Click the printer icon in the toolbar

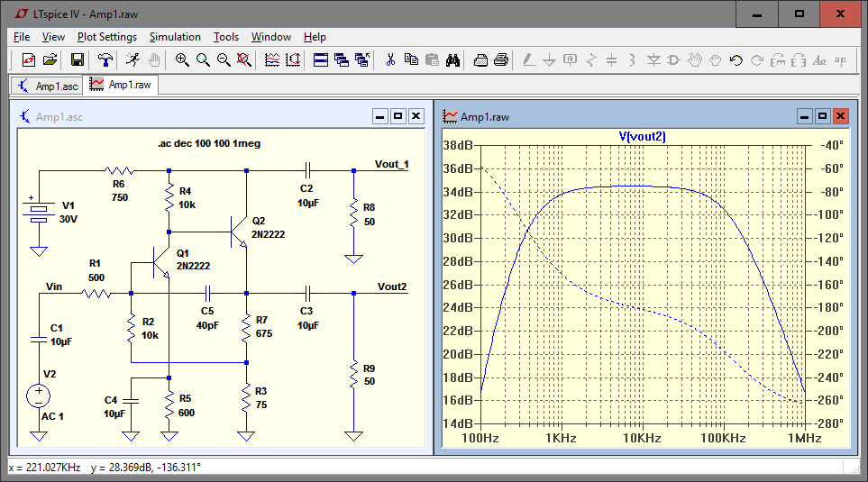point(501,60)
